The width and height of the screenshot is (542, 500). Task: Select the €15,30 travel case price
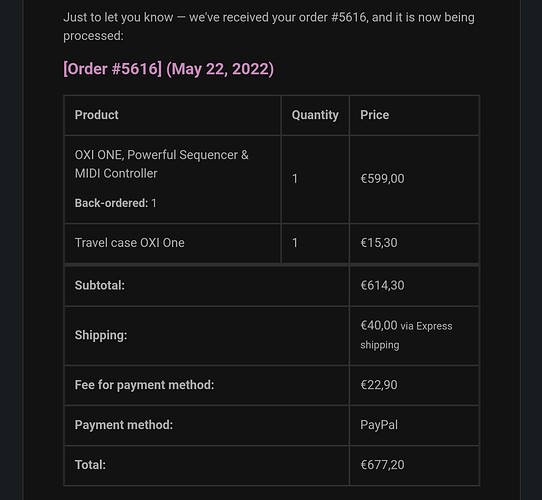pyautogui.click(x=379, y=243)
